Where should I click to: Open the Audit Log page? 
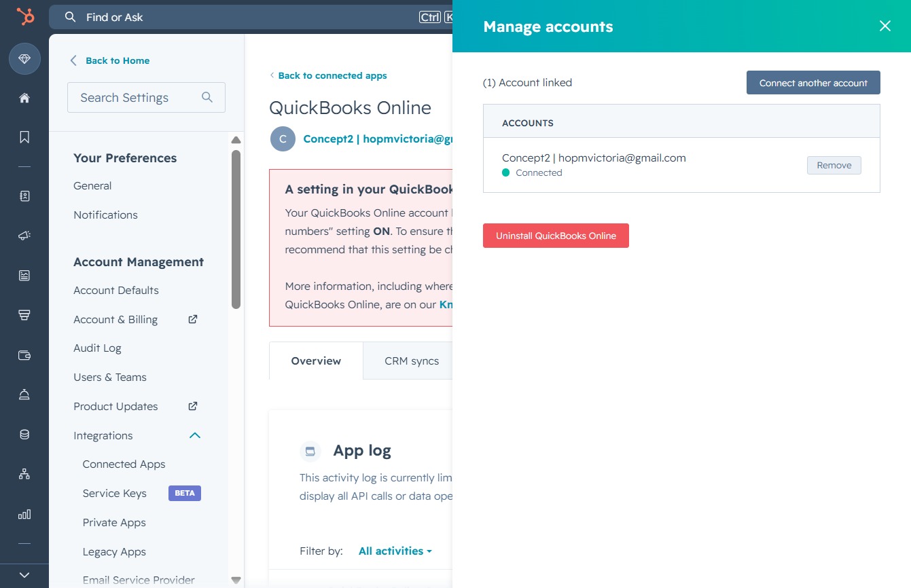(97, 348)
